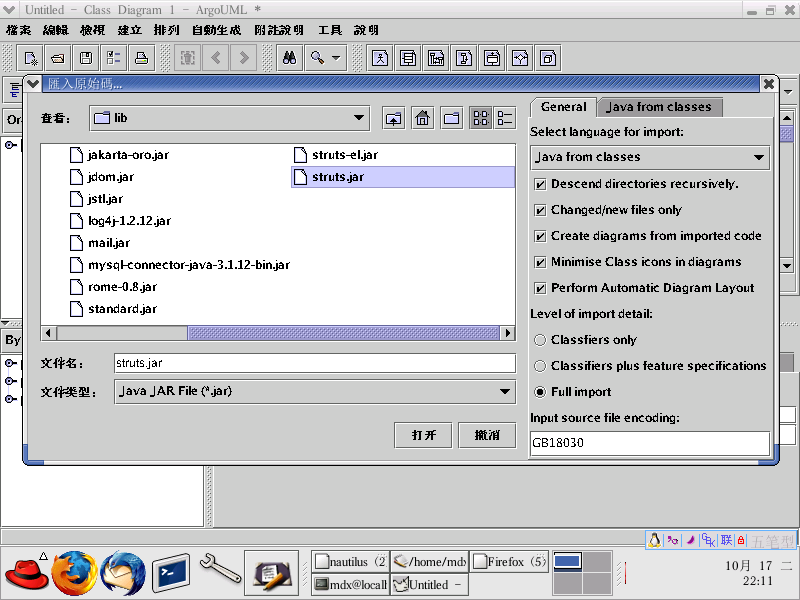Open the 編輯 menu

pos(56,30)
